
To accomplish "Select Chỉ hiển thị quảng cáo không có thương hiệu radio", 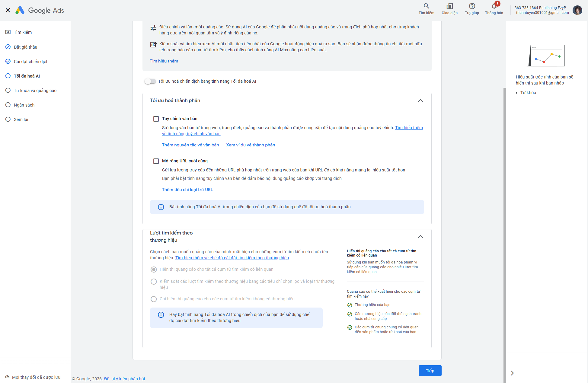I will pos(154,299).
